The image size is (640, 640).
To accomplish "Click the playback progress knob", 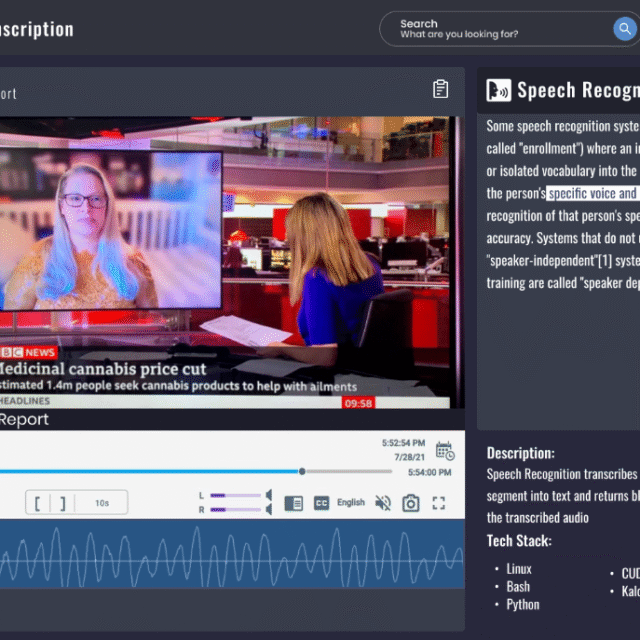I will pyautogui.click(x=302, y=471).
